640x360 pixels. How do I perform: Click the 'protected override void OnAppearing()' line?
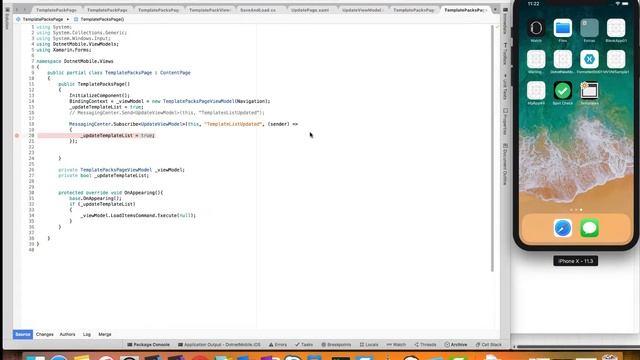tap(111, 193)
